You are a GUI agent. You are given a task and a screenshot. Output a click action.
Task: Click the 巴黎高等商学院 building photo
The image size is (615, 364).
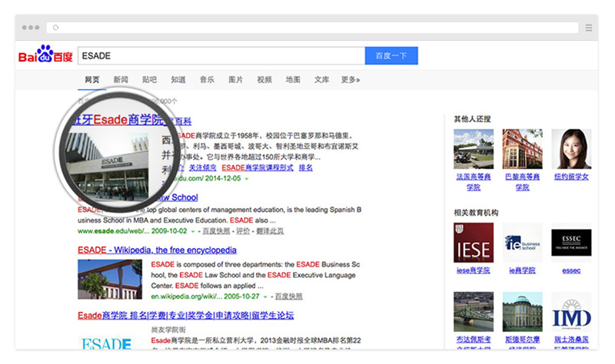pyautogui.click(x=523, y=149)
